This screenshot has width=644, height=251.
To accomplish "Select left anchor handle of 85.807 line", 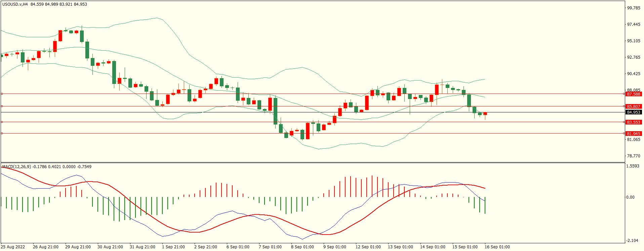I will click(x=2, y=106).
